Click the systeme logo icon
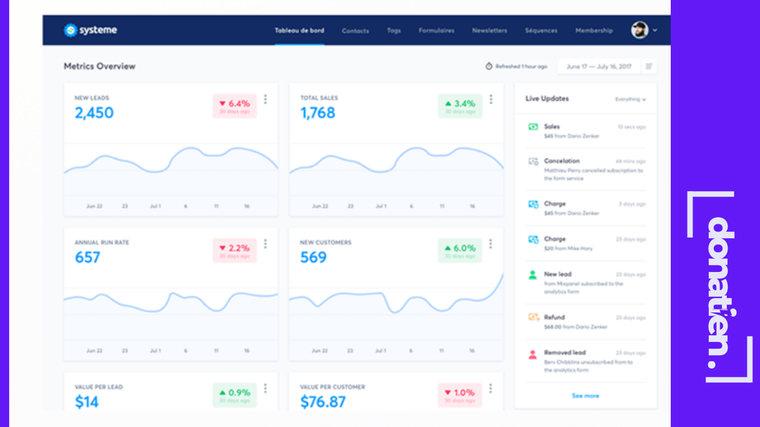This screenshot has height=427, width=760. 71,30
